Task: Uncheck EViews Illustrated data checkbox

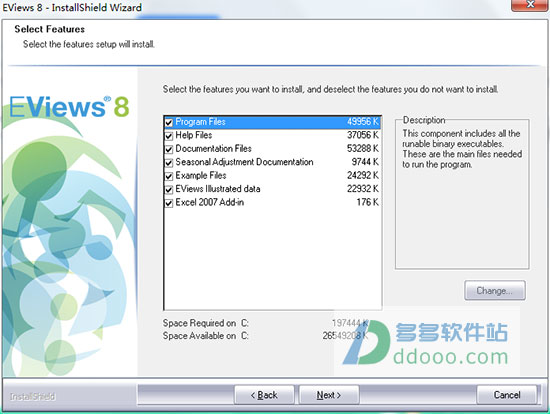Action: tap(169, 189)
